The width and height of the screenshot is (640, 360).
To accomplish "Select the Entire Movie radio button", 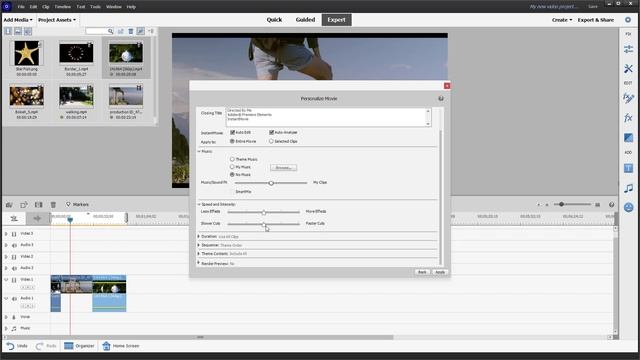I will click(232, 141).
